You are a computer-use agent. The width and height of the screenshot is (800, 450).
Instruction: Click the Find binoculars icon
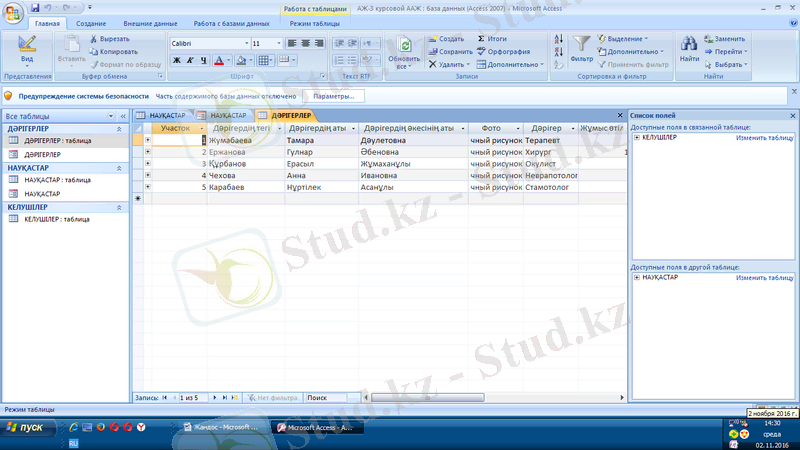coord(689,46)
